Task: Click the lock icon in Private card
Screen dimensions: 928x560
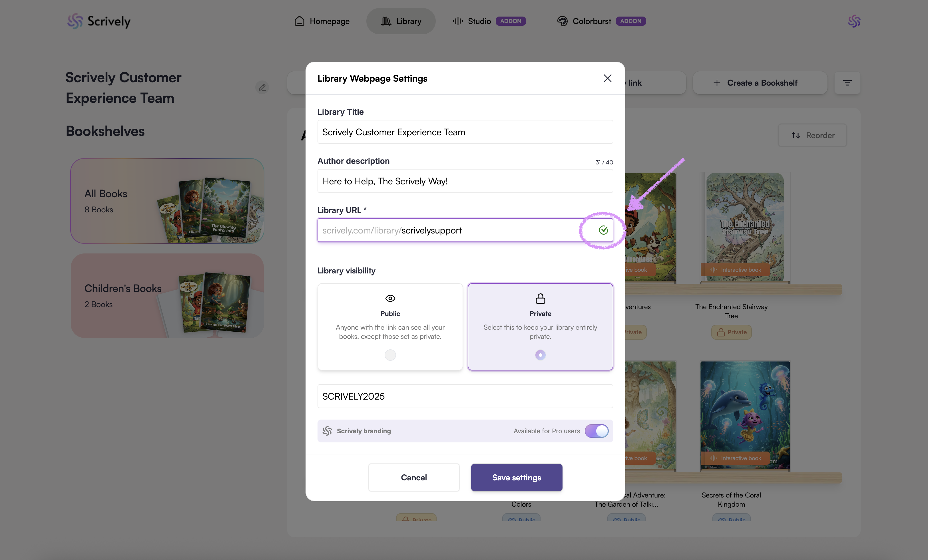Action: (540, 298)
